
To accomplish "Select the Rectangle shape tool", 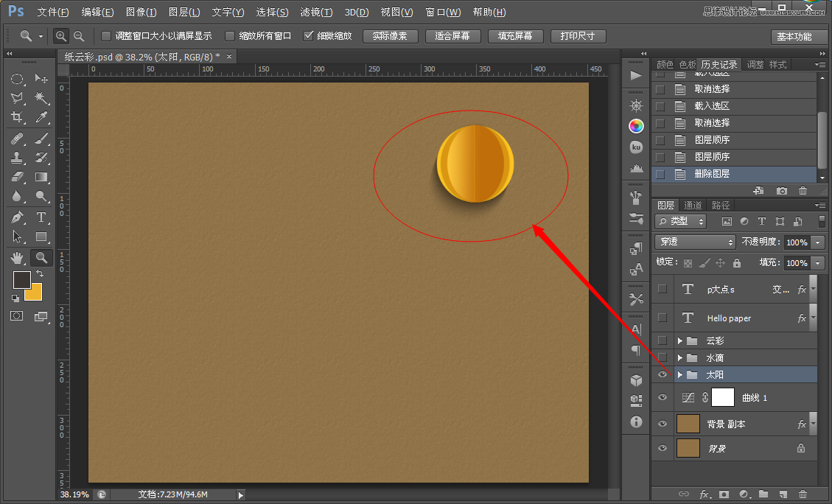I will point(41,237).
